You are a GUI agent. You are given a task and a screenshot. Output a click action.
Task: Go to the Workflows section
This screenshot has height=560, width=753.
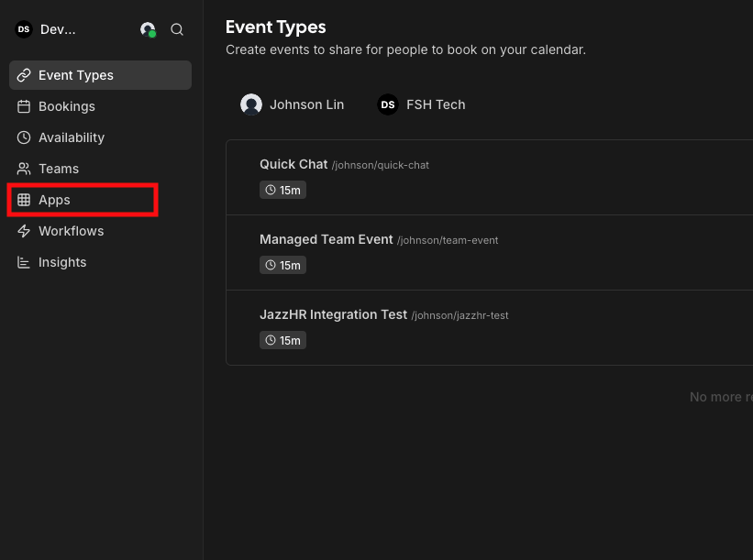pyautogui.click(x=71, y=231)
